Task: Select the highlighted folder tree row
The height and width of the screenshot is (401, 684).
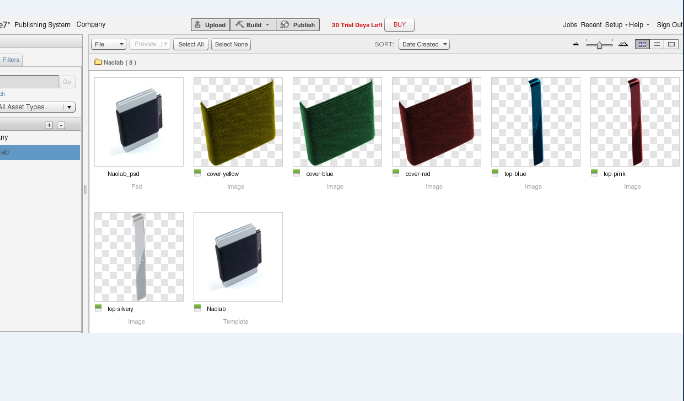Action: pos(40,152)
